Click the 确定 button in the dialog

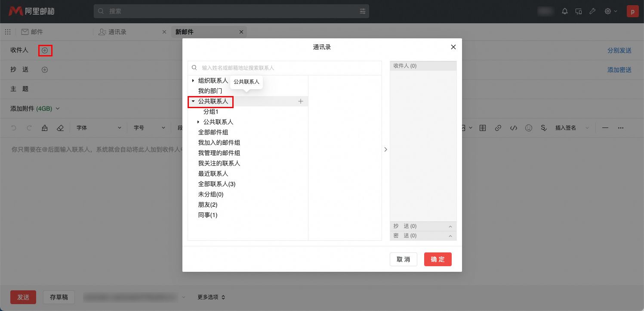pos(438,259)
